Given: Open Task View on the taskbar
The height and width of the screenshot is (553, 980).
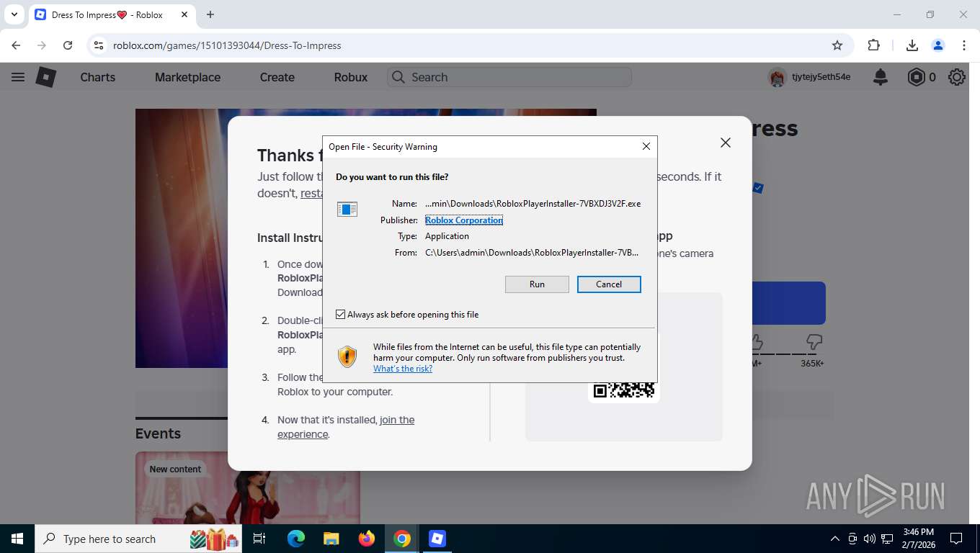Looking at the screenshot, I should (259, 539).
